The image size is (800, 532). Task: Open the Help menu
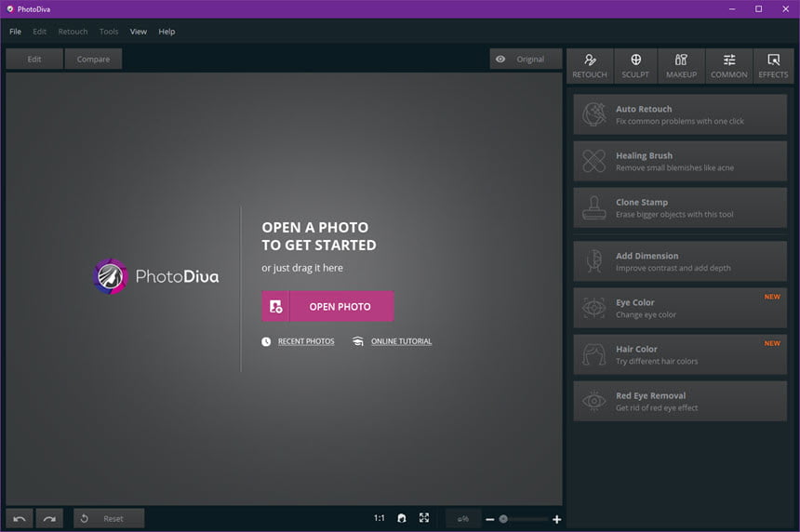[167, 32]
